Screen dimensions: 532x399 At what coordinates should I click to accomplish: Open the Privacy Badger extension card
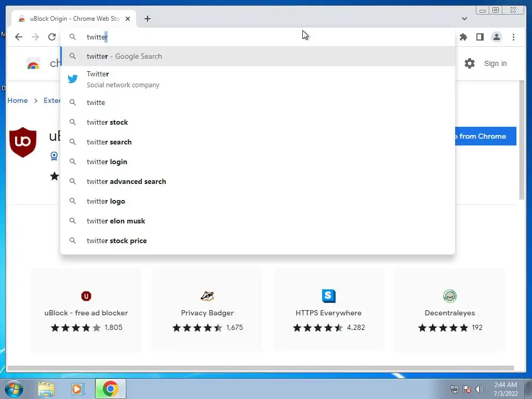pos(207,310)
